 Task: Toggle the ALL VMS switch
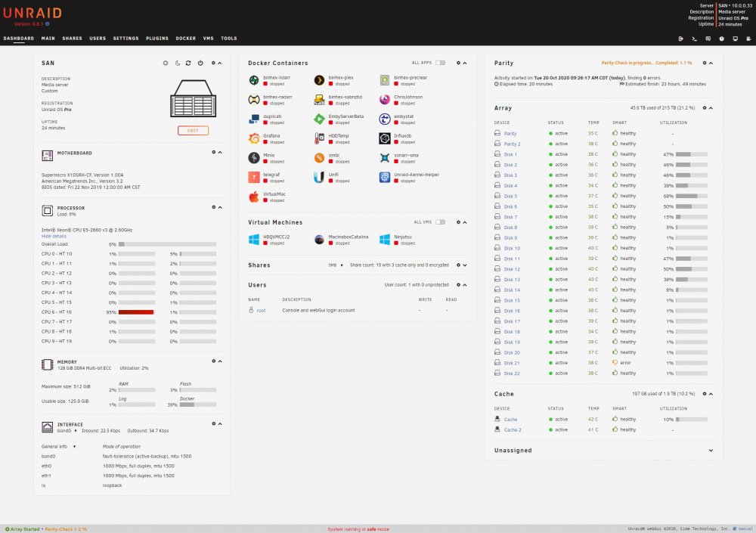pyautogui.click(x=440, y=222)
